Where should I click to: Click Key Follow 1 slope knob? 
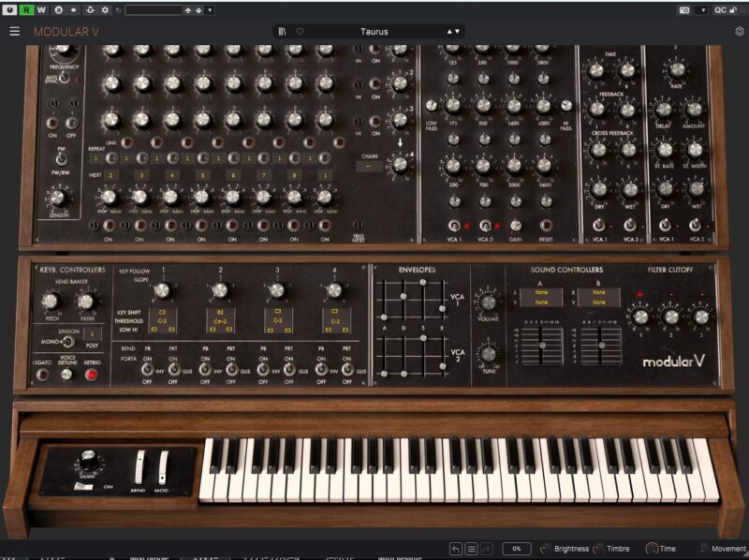162,290
